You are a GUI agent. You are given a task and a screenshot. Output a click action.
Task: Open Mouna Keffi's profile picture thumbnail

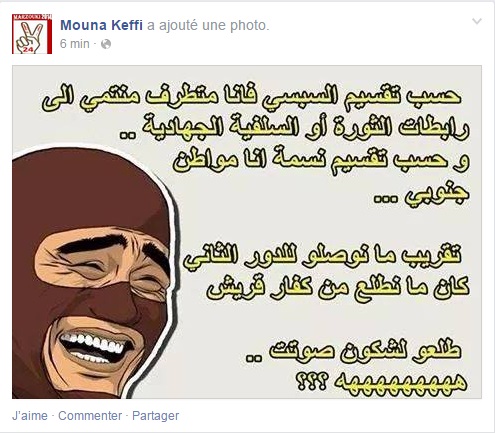coord(32,34)
